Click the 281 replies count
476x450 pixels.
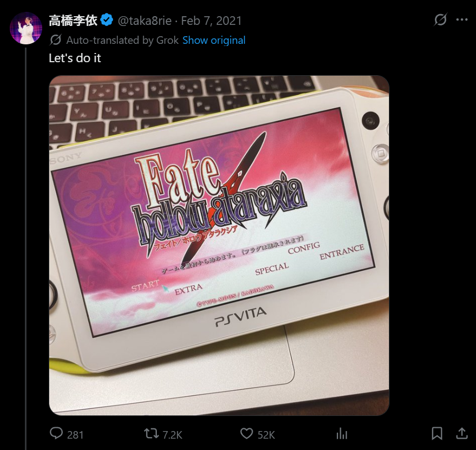[x=75, y=435]
